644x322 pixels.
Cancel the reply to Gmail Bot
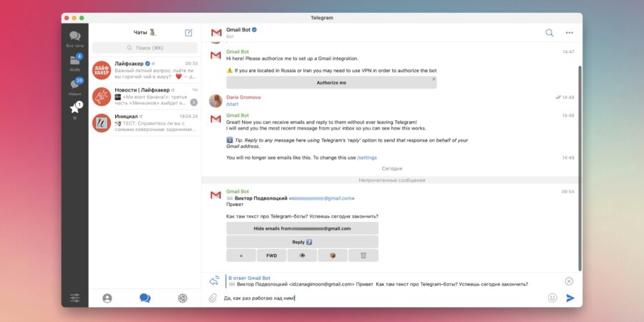click(x=569, y=281)
